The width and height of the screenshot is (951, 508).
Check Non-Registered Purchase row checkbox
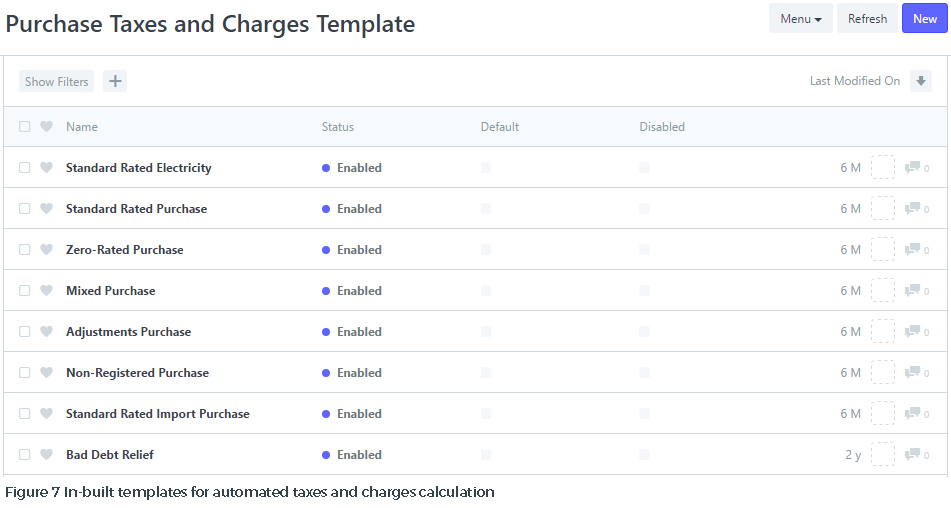[24, 373]
